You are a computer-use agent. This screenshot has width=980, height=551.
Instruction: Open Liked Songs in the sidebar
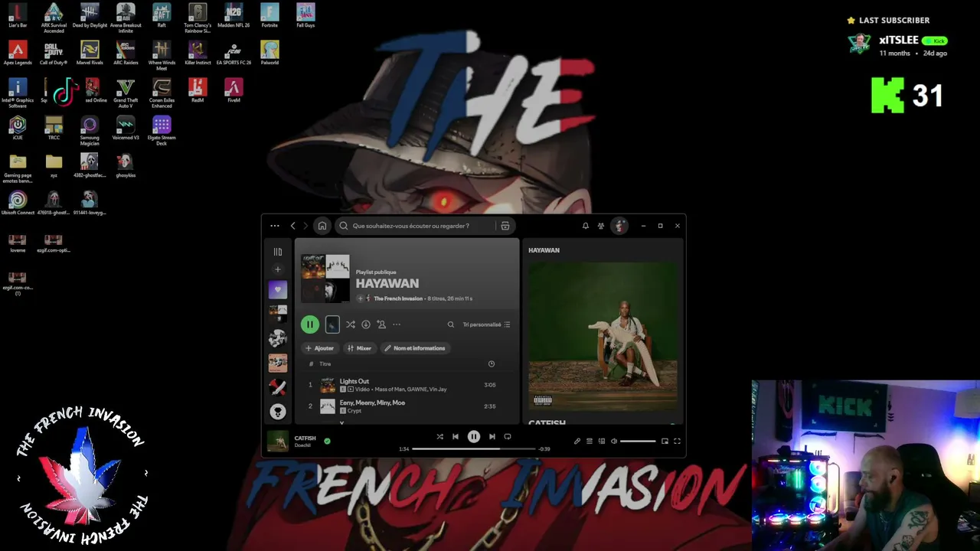(278, 290)
